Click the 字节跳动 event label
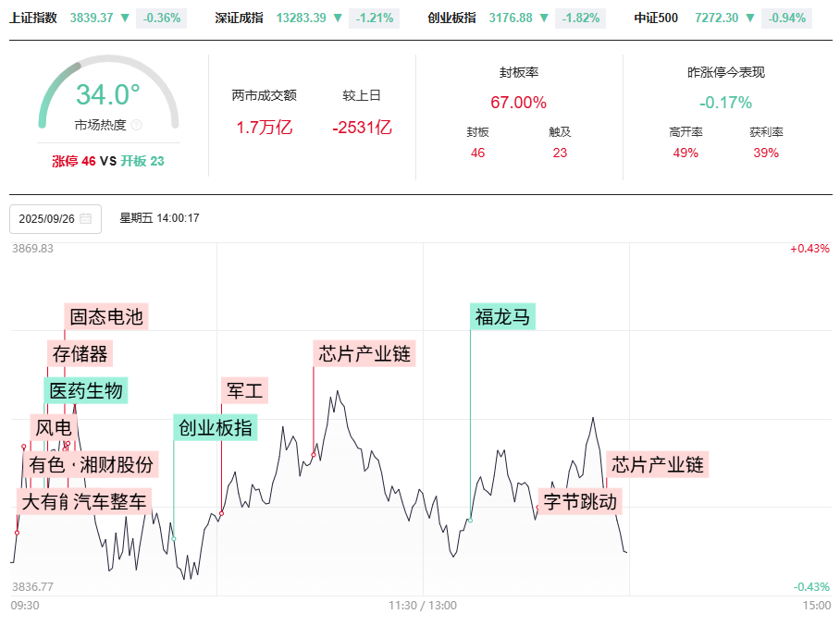The image size is (840, 626). point(580,502)
